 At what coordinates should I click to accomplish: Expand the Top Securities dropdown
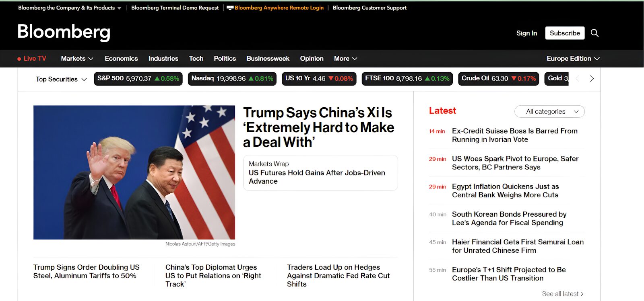click(x=61, y=79)
